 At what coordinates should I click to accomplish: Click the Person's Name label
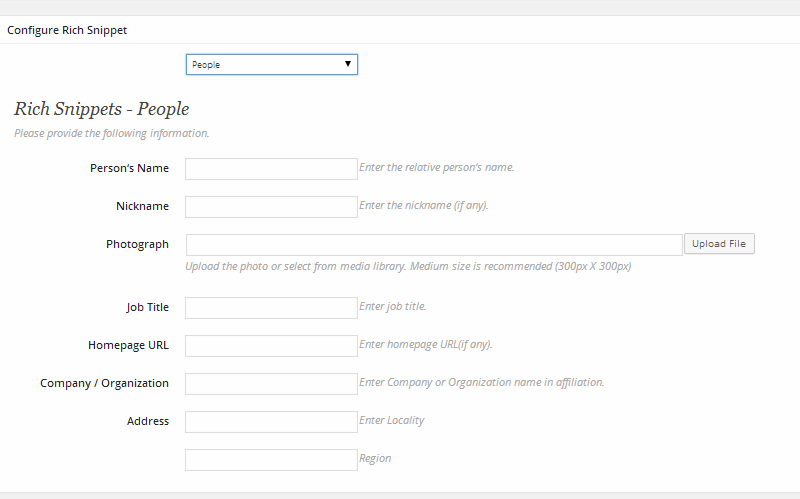129,168
